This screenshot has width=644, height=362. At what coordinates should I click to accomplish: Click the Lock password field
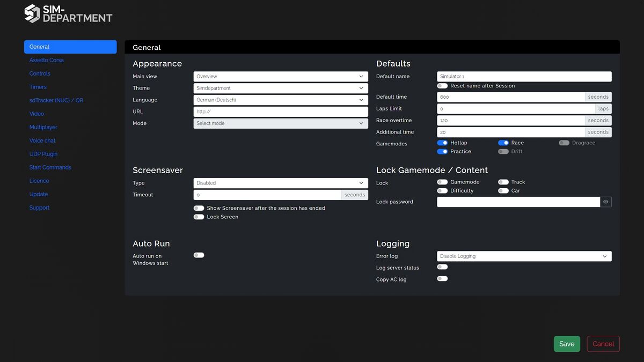coord(518,202)
